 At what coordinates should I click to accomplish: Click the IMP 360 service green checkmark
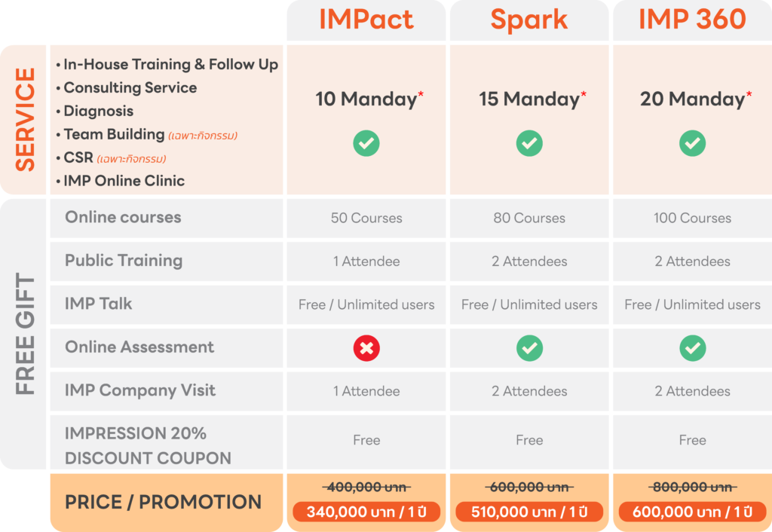[x=692, y=143]
